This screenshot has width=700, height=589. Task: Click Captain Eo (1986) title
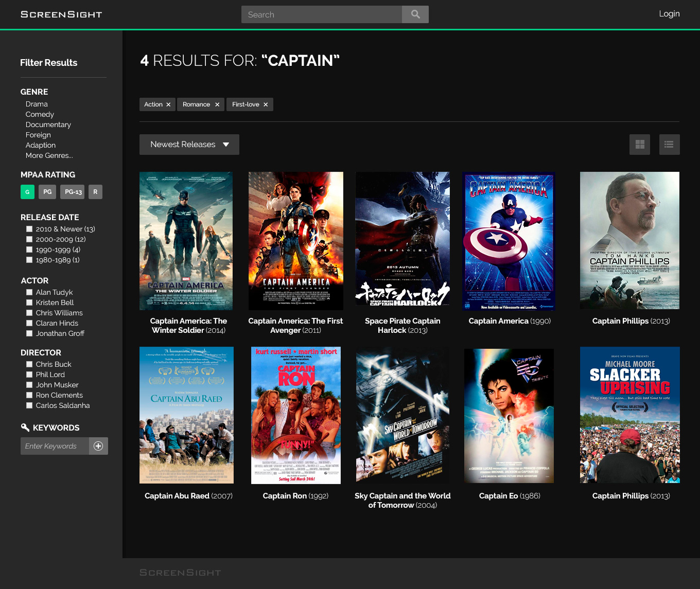pos(510,496)
